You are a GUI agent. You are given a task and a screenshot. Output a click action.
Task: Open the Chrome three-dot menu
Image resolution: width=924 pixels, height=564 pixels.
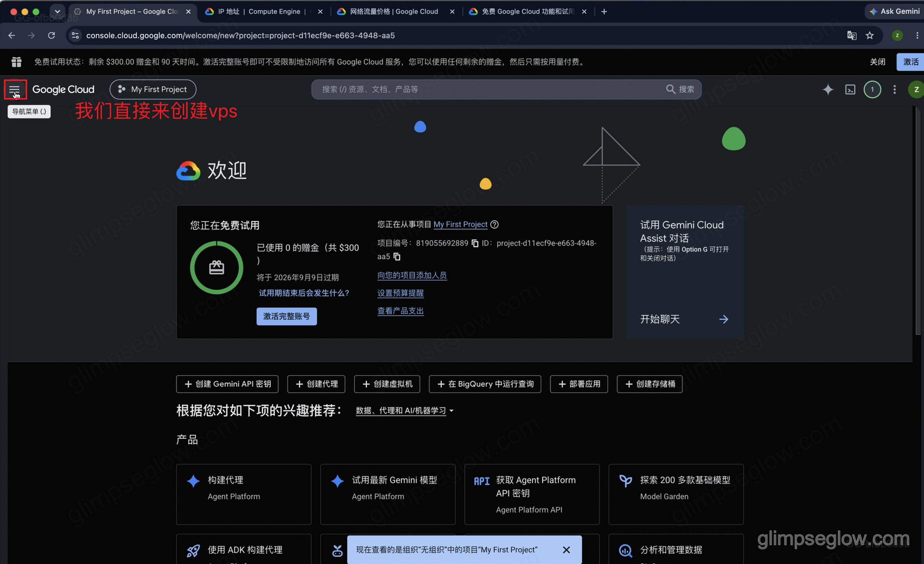pyautogui.click(x=917, y=35)
